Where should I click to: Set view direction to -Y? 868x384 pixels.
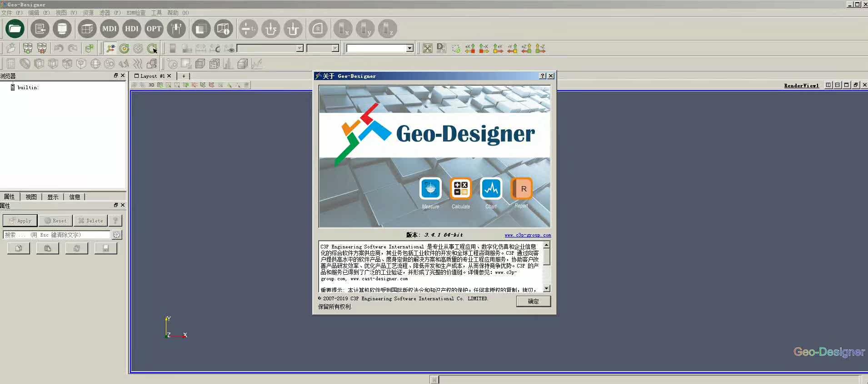(512, 48)
